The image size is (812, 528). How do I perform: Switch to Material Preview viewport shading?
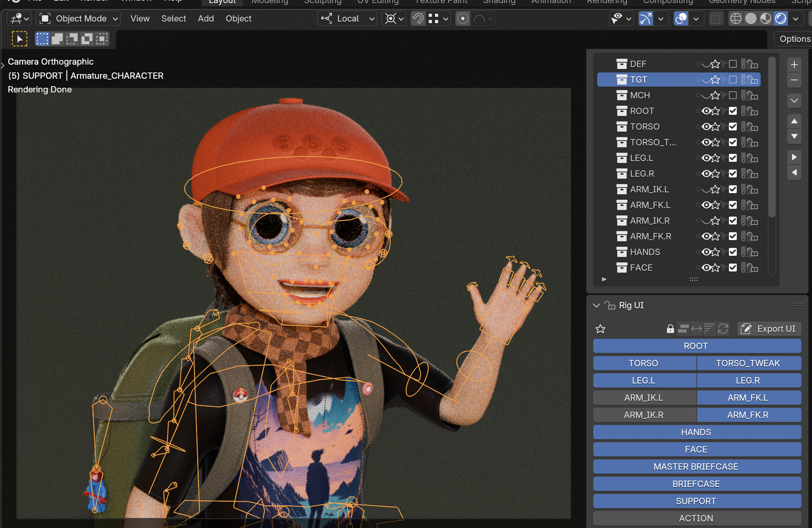point(765,18)
